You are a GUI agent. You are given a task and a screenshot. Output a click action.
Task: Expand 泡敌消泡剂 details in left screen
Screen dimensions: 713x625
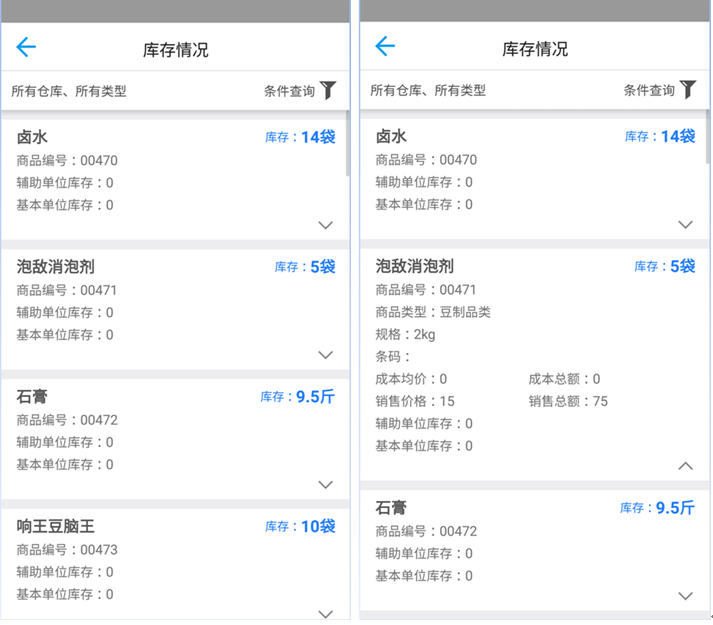click(325, 355)
